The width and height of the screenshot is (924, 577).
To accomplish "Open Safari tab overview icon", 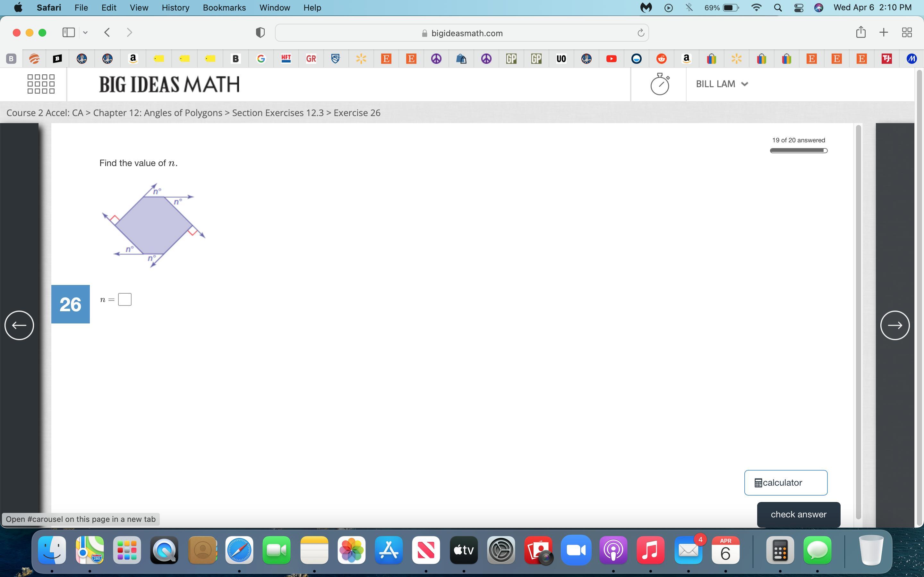I will pos(907,32).
